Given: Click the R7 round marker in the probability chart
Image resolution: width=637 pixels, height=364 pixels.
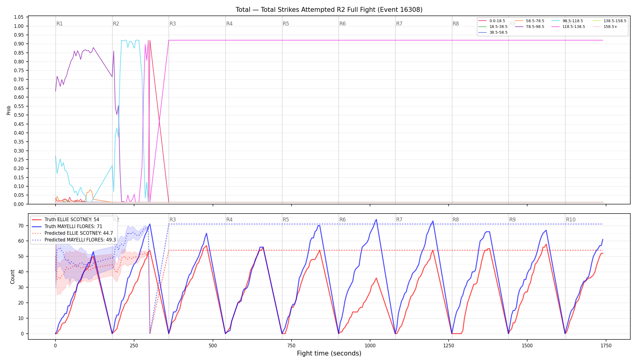Looking at the screenshot, I should point(399,24).
